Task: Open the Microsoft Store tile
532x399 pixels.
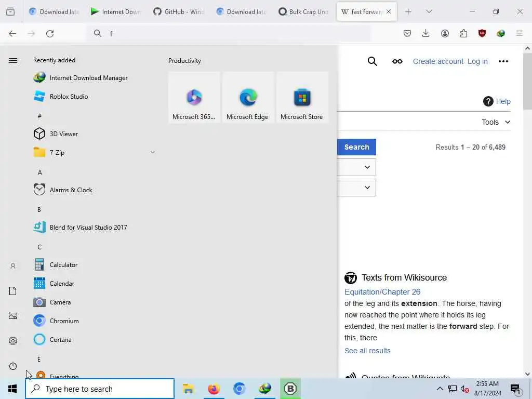Action: click(302, 97)
